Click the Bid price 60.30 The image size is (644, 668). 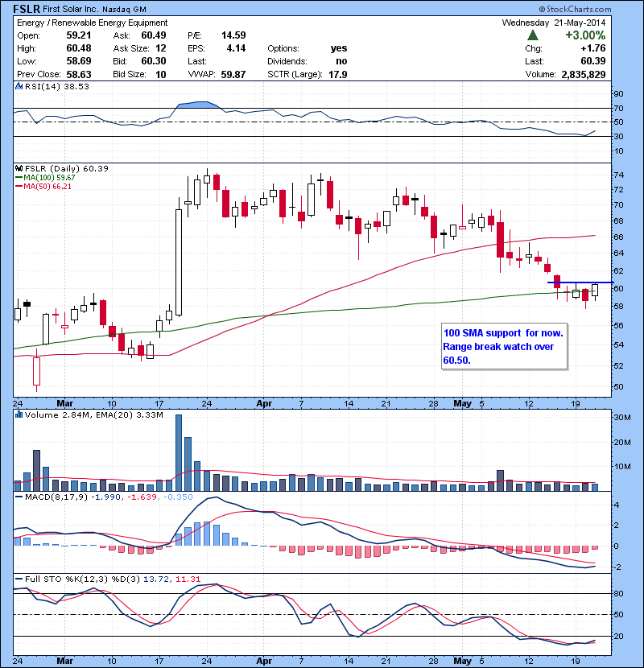point(154,61)
